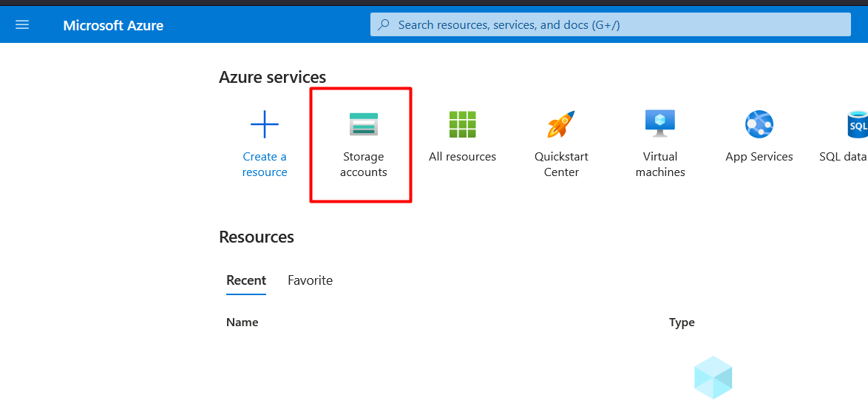Click the Create a resource plus icon
The width and height of the screenshot is (868, 412).
(265, 124)
